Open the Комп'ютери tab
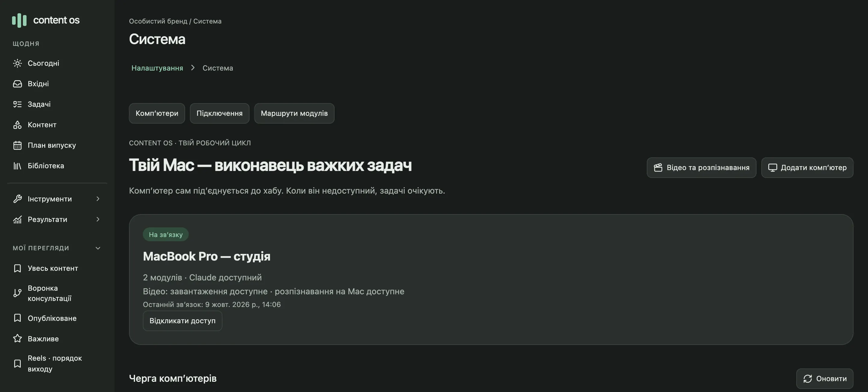Viewport: 868px width, 392px height. point(157,113)
